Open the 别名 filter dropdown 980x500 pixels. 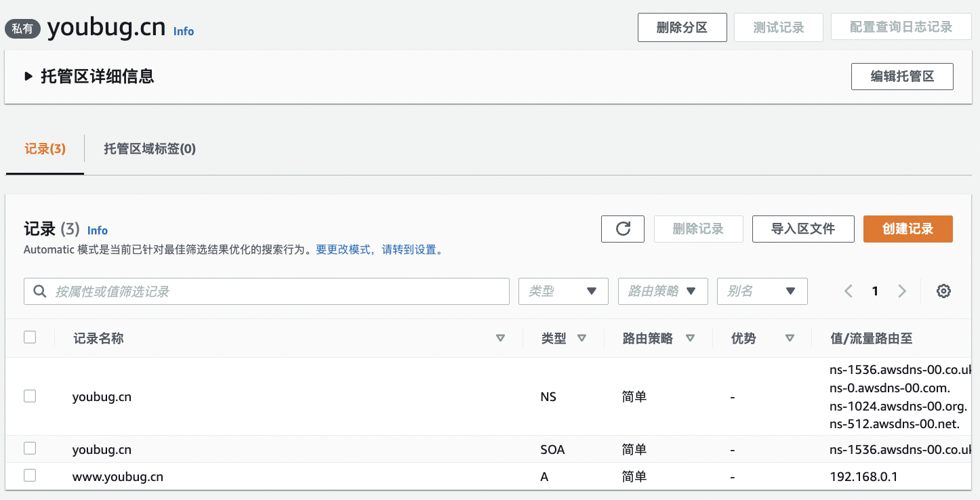pyautogui.click(x=762, y=291)
